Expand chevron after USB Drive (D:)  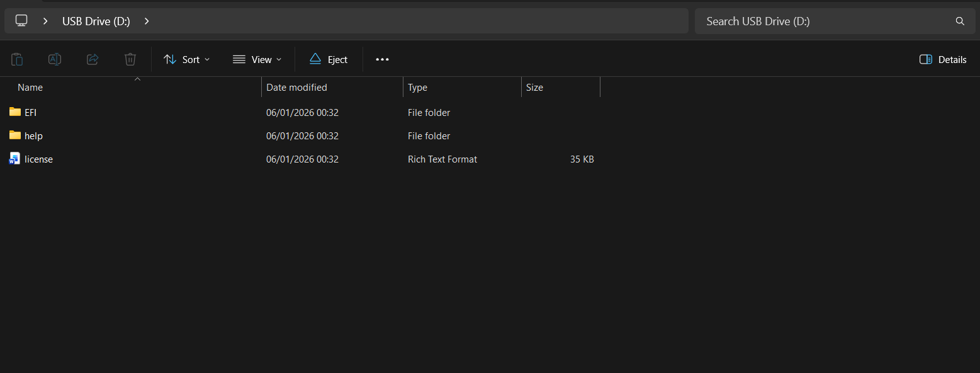[147, 21]
